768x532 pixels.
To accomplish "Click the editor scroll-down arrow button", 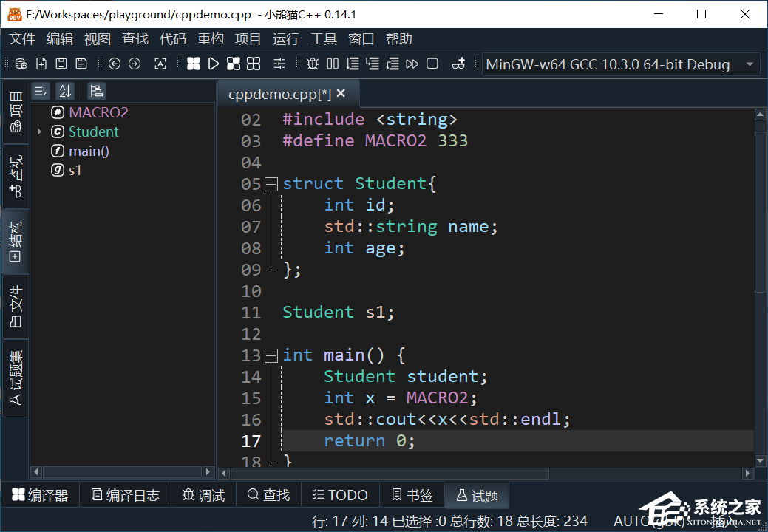I will [760, 460].
